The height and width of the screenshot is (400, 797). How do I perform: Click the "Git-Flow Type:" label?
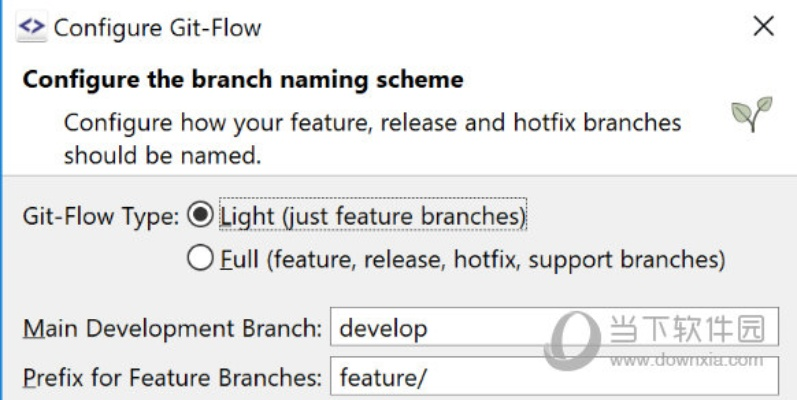pos(99,215)
